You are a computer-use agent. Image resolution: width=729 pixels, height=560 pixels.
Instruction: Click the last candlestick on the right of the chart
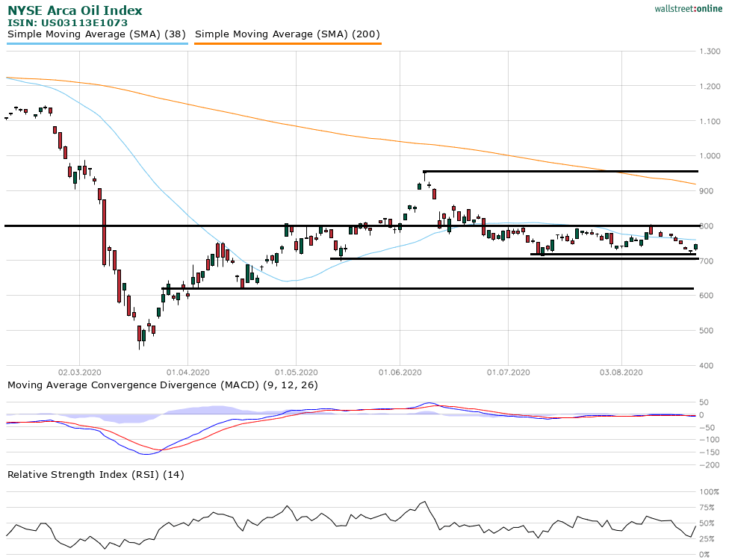pyautogui.click(x=695, y=246)
